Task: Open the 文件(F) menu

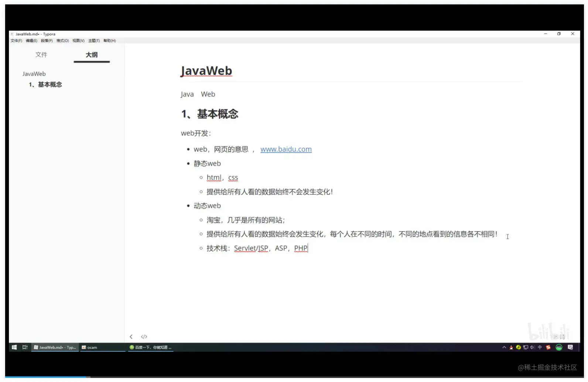Action: [x=16, y=41]
